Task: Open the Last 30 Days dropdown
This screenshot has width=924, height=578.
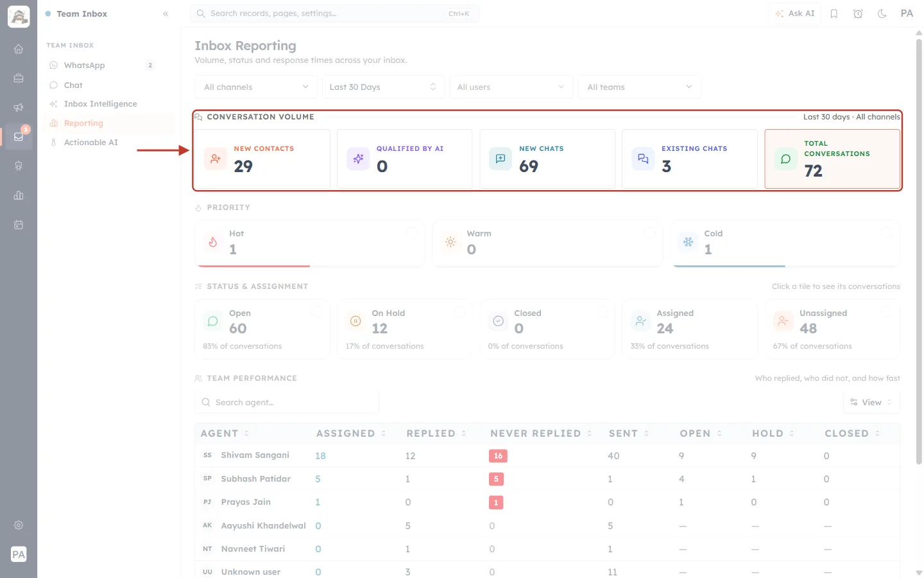Action: (x=383, y=87)
